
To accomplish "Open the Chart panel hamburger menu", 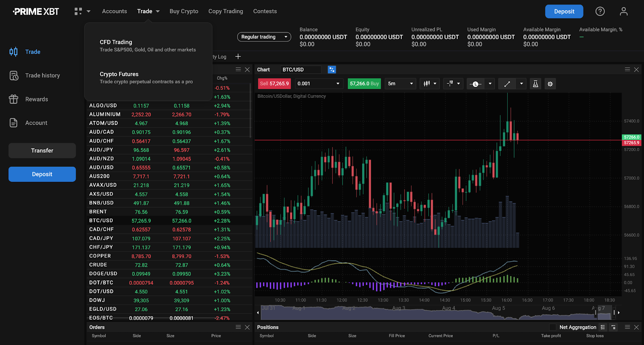I will click(x=627, y=69).
